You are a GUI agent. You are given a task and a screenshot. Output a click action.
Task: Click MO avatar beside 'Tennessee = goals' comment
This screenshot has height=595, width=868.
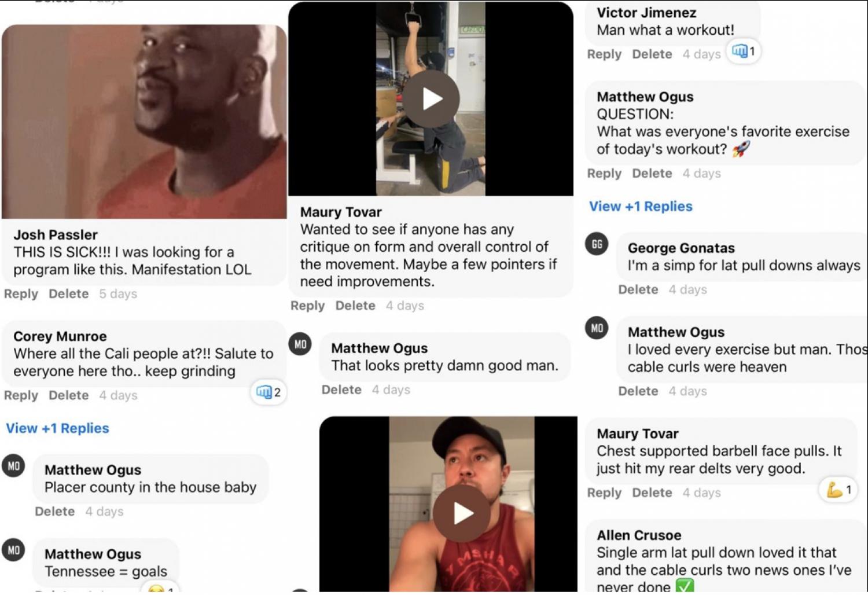13,550
